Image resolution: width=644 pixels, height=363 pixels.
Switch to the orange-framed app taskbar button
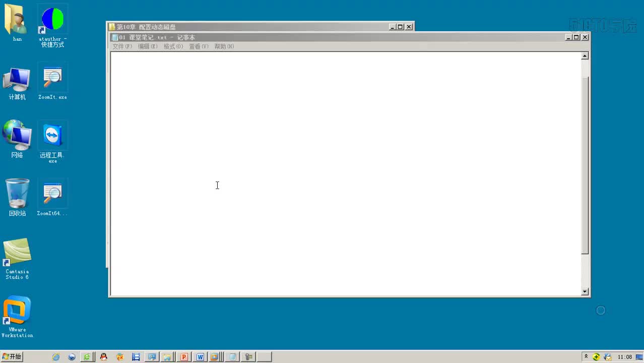216,357
